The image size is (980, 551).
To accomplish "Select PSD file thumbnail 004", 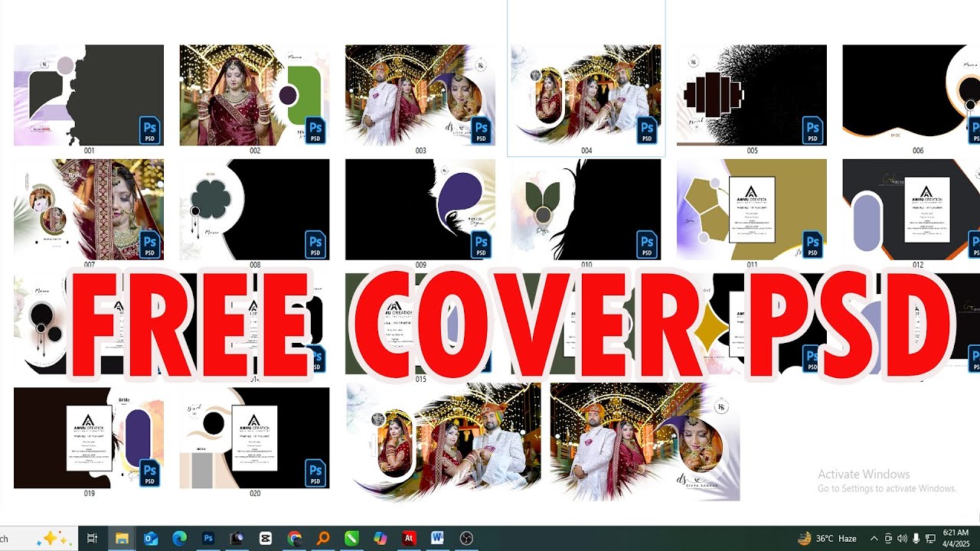I will tap(586, 95).
